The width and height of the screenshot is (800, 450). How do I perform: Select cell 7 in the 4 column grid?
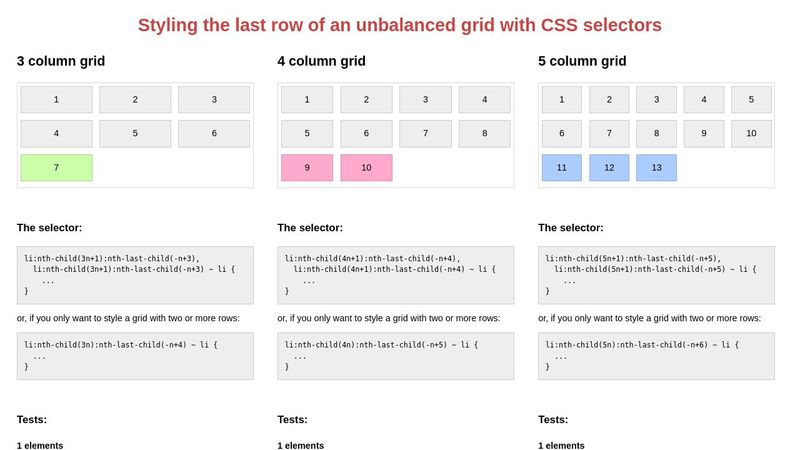coord(425,133)
